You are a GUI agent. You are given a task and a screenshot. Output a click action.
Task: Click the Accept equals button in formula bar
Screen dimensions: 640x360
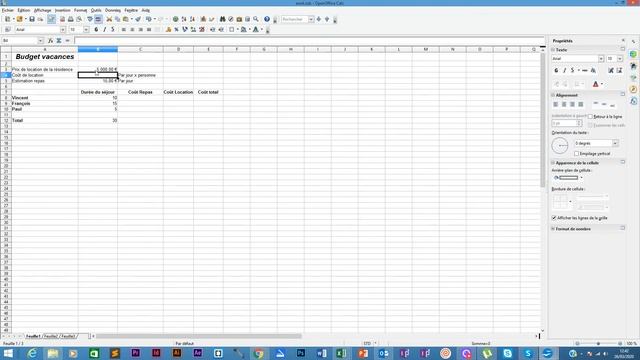tap(67, 41)
